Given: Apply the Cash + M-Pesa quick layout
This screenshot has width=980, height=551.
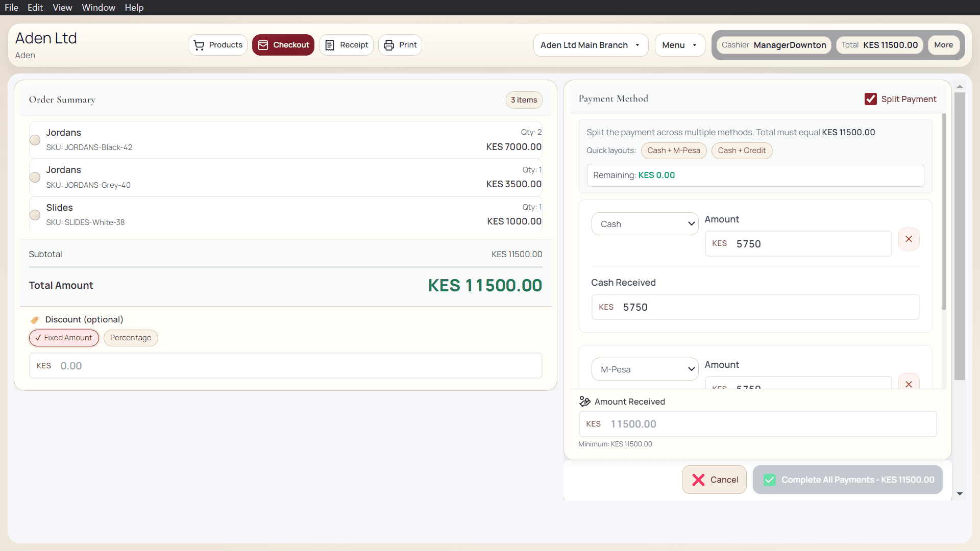Looking at the screenshot, I should click(x=674, y=151).
